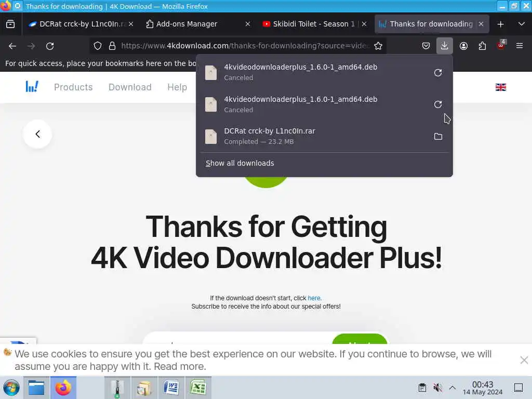532x399 pixels.
Task: Bookmark this page with star icon
Action: click(x=378, y=46)
